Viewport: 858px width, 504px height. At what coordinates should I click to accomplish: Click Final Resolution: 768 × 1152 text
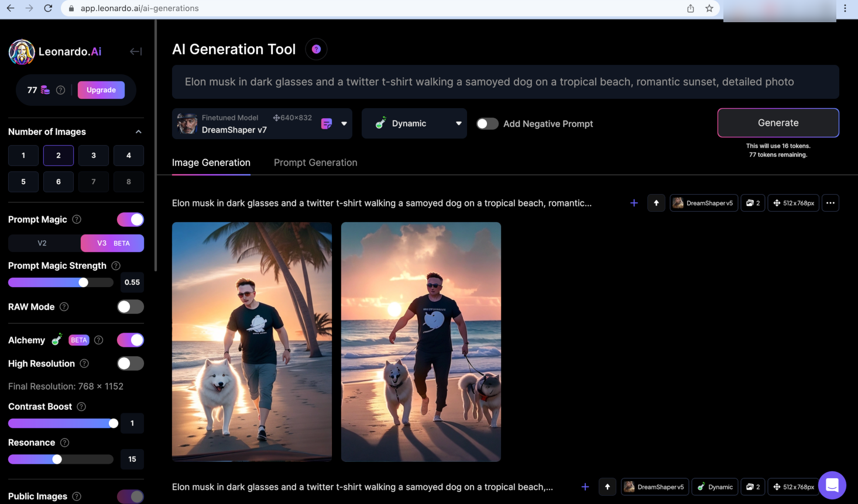66,386
